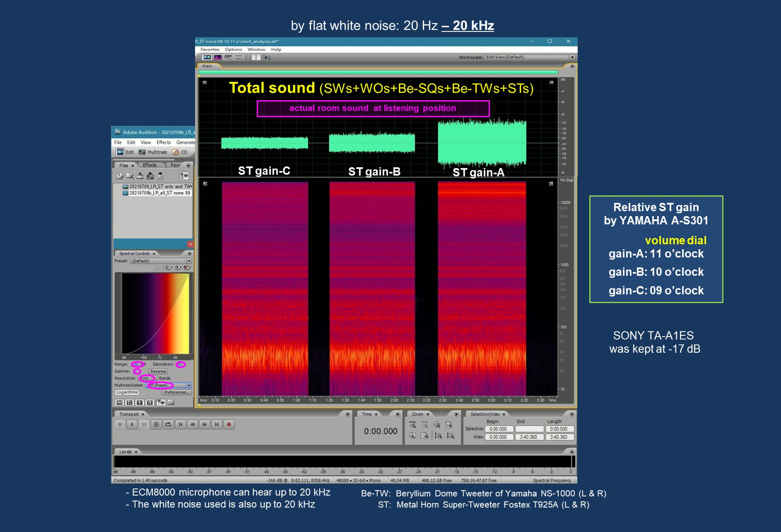Click Play From Cursor to End button
The height and width of the screenshot is (532, 781).
[156, 424]
